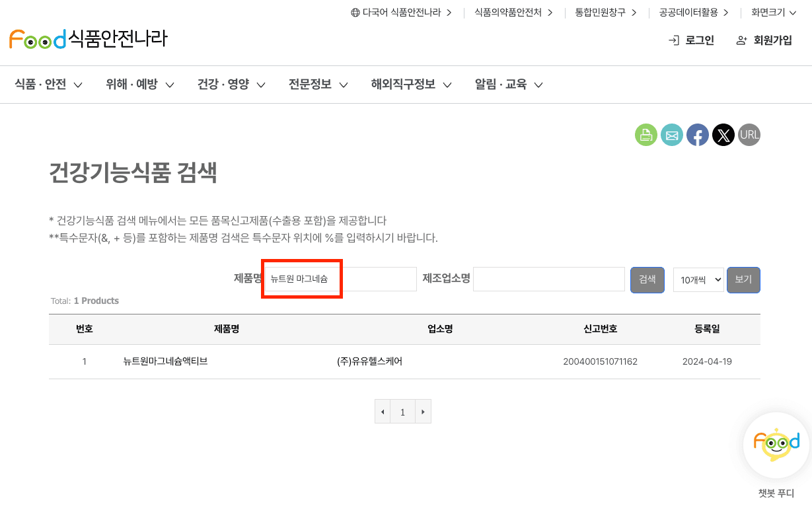
Task: Click the 제품명 column header
Action: (x=227, y=329)
